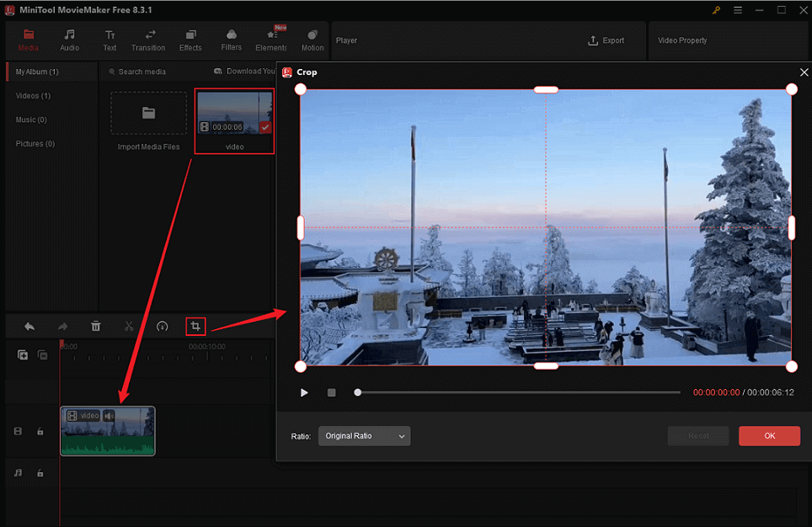This screenshot has width=812, height=527.
Task: Click the playback progress slider in Crop dialog
Action: tap(357, 391)
